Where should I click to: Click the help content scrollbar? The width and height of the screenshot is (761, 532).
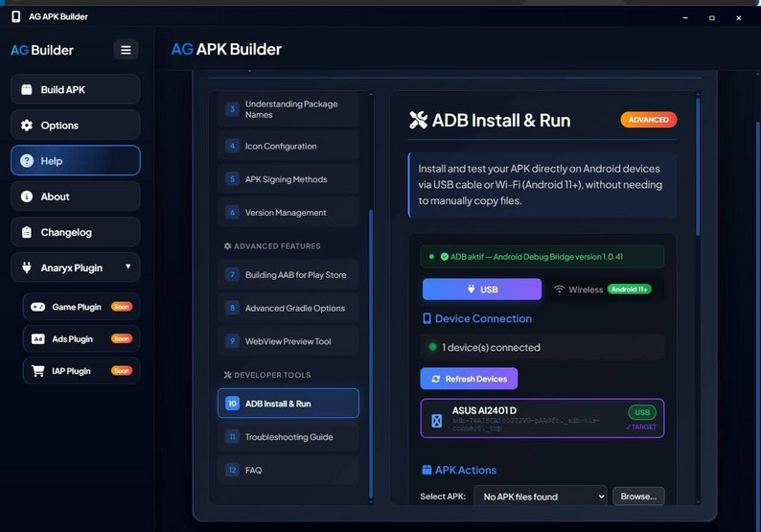coord(698,167)
